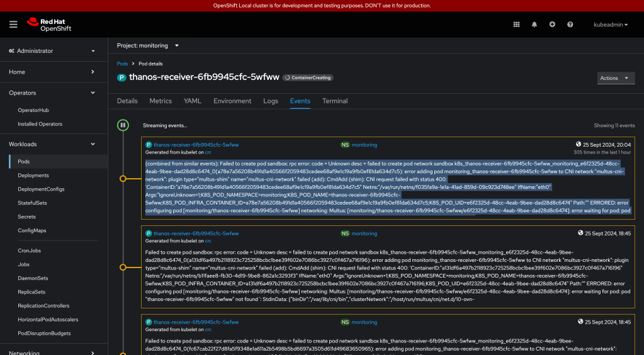Switch to the Details tab
Viewport: 644px width, 355px height.
click(127, 101)
